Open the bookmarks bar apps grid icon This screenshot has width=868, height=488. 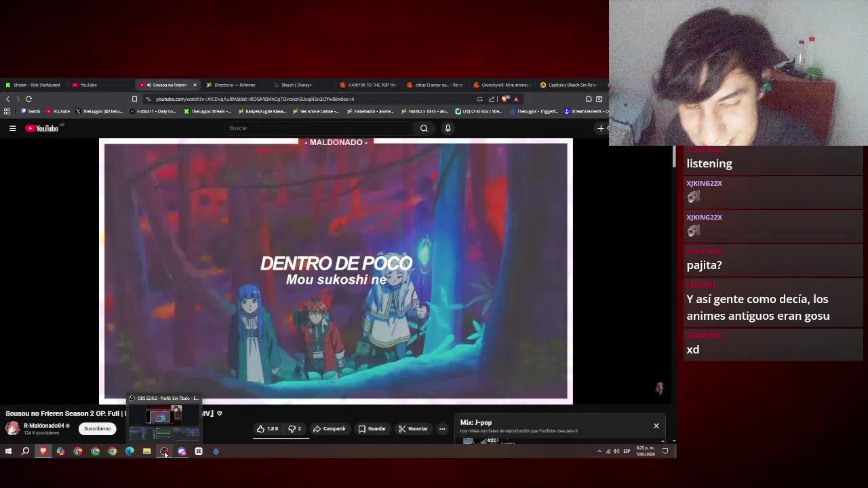coord(7,111)
